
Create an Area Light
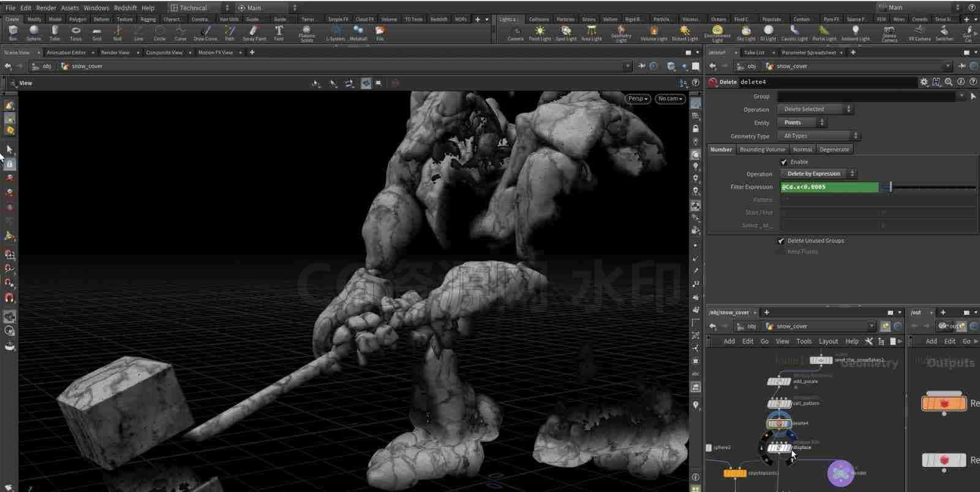[592, 32]
